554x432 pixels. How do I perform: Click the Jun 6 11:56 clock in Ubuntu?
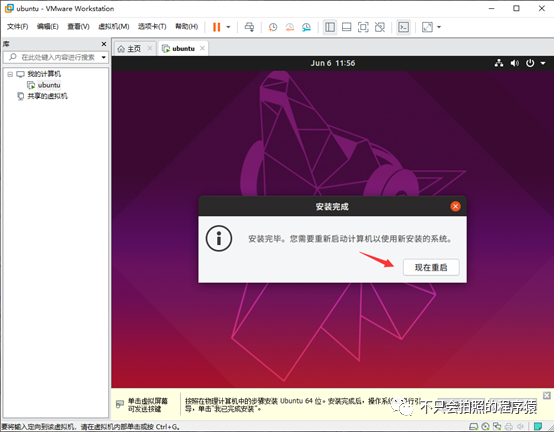[333, 63]
